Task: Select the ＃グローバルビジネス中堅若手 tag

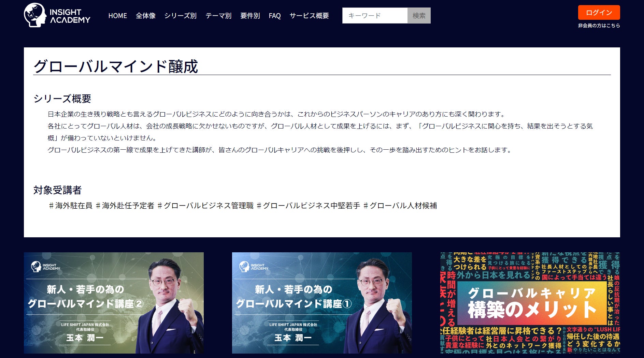Action: pos(308,206)
